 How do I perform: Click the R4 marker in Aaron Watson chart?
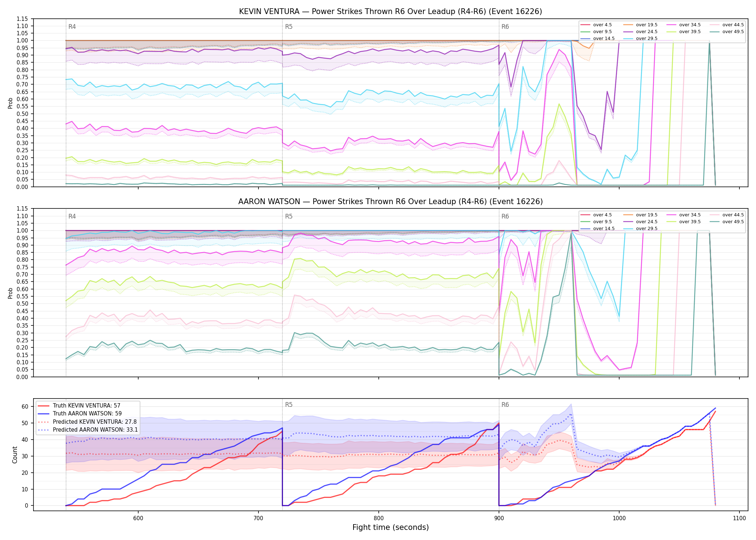pyautogui.click(x=72, y=216)
